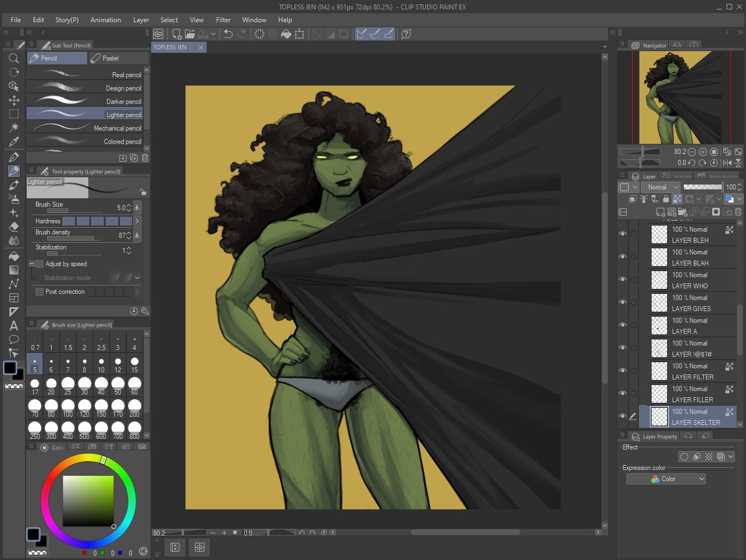Screen dimensions: 746x560
Task: Click the Auto select magic wand tool
Action: pos(14,128)
